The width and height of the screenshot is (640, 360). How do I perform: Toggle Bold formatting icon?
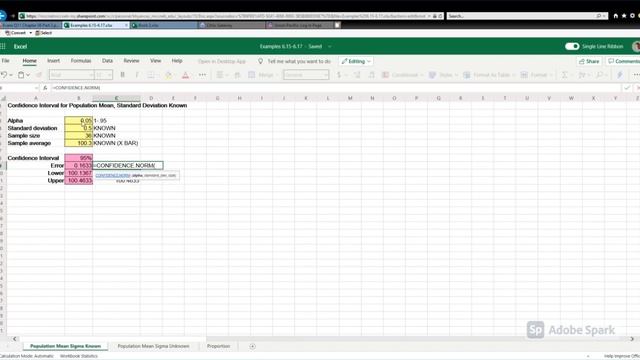[x=122, y=75]
